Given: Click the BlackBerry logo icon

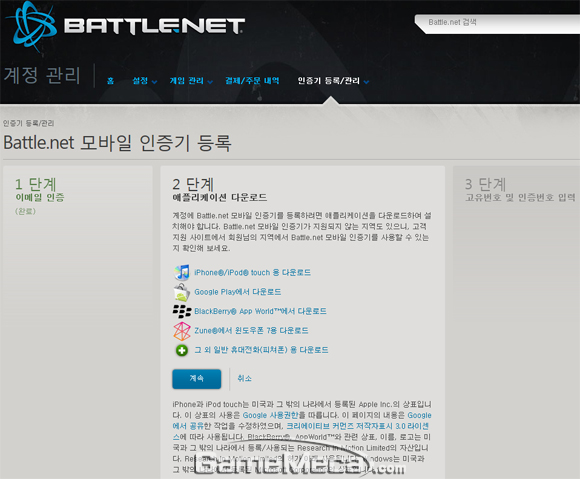Looking at the screenshot, I should 182,311.
